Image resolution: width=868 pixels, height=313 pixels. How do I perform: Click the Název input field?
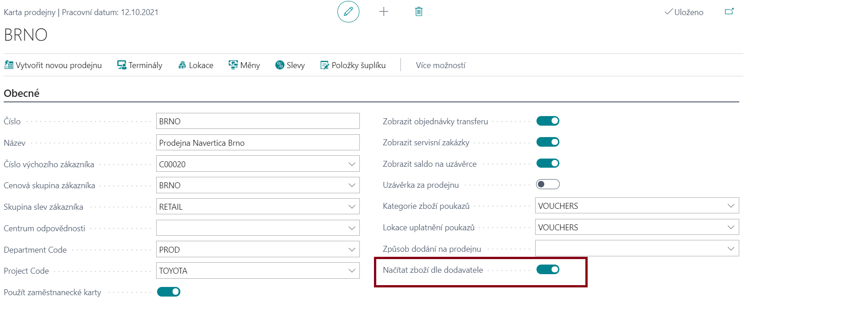pyautogui.click(x=258, y=143)
